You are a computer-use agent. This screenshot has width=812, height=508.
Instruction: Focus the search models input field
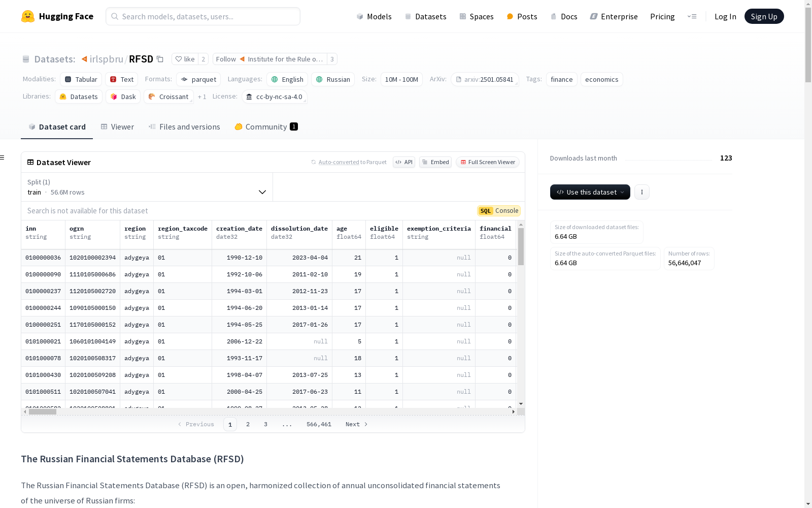(x=203, y=16)
